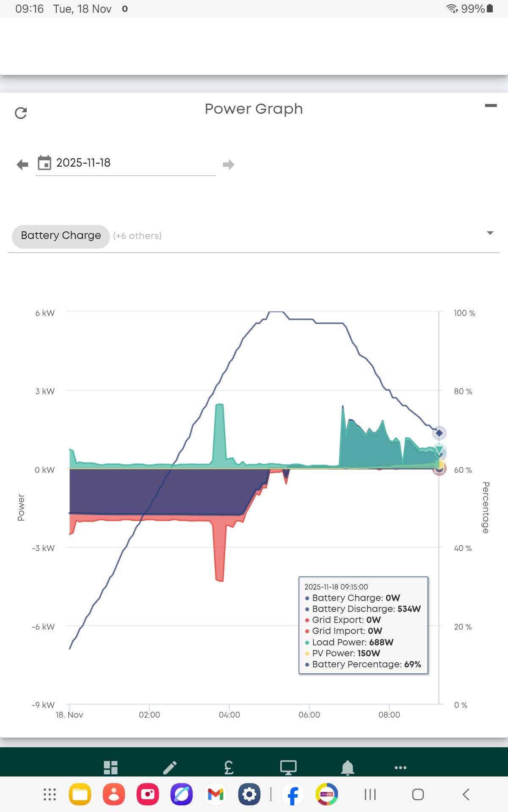Open the Facebook app in taskbar
This screenshot has width=508, height=812.
click(x=293, y=794)
